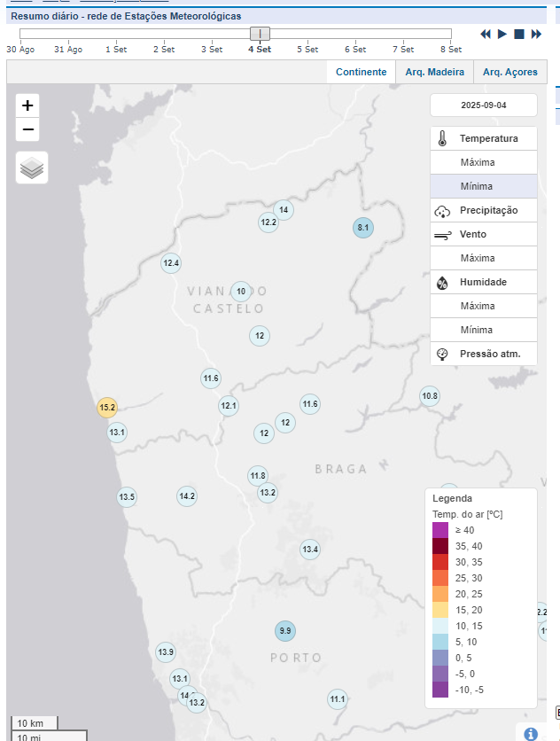This screenshot has height=741, width=560.
Task: Switch to the Arq. Madeira tab
Action: coord(435,72)
